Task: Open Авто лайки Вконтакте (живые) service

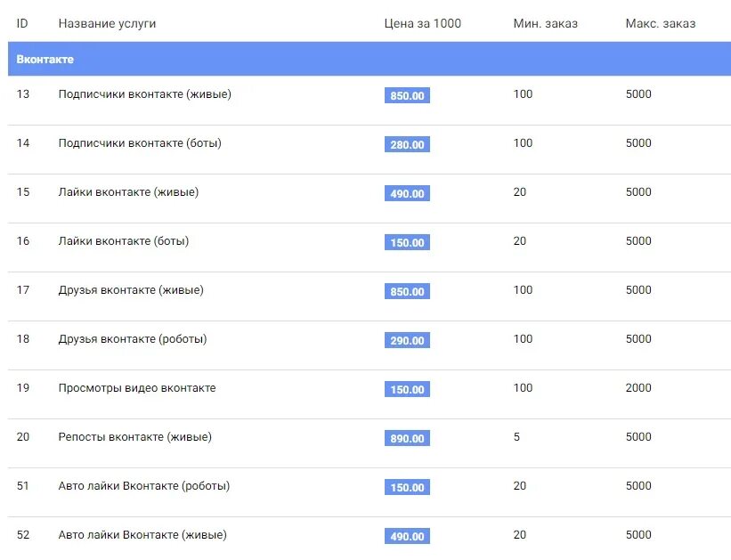Action: pos(142,535)
